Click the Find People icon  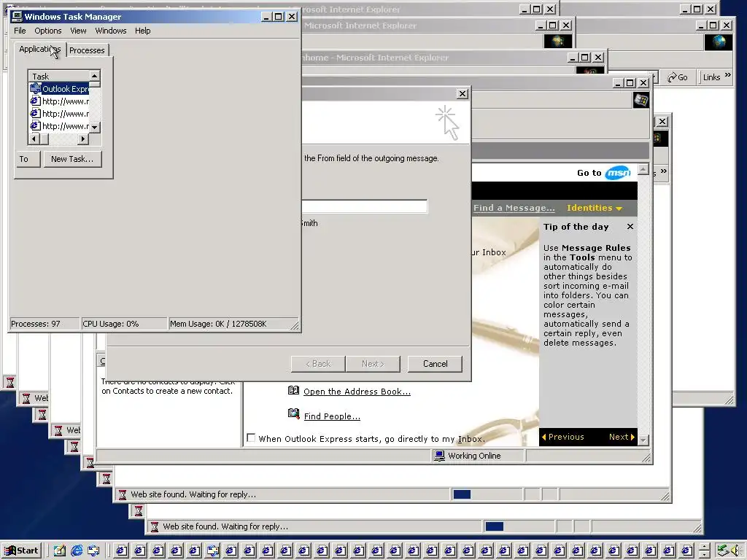pos(293,413)
